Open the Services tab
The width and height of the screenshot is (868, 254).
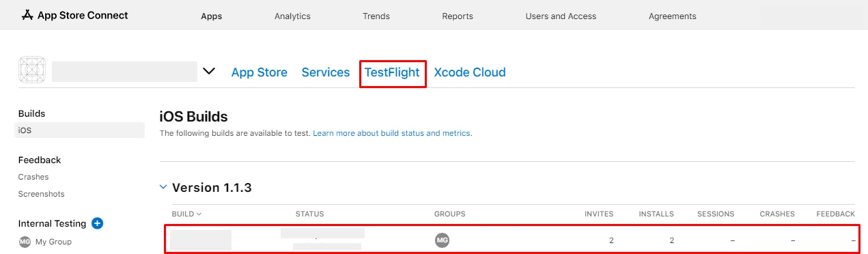coord(326,72)
